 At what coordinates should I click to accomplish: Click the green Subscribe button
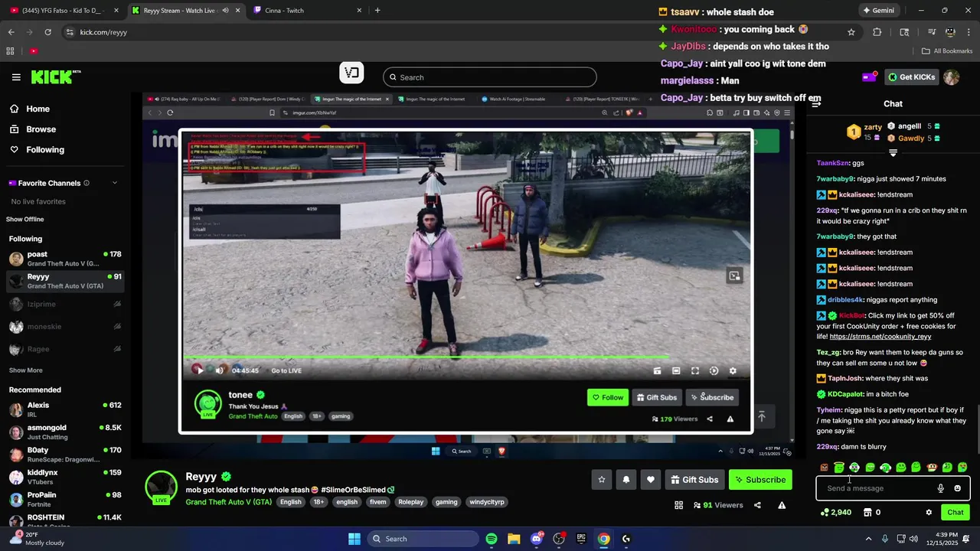point(760,480)
